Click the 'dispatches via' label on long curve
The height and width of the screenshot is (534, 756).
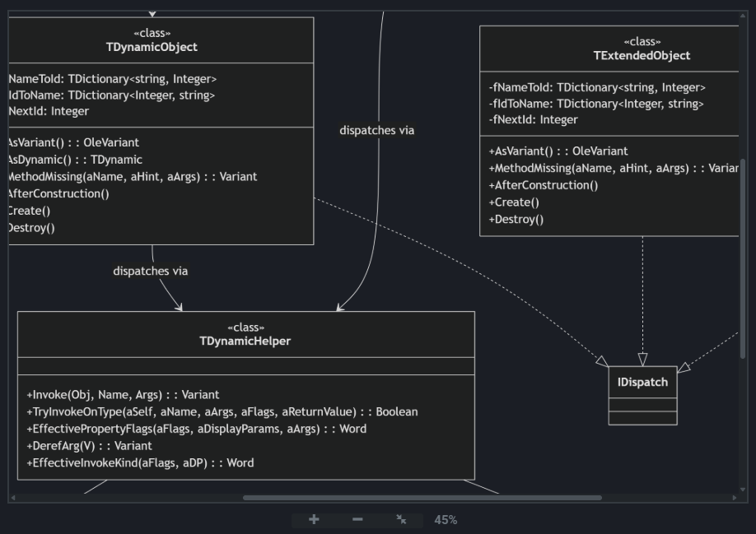pyautogui.click(x=376, y=131)
